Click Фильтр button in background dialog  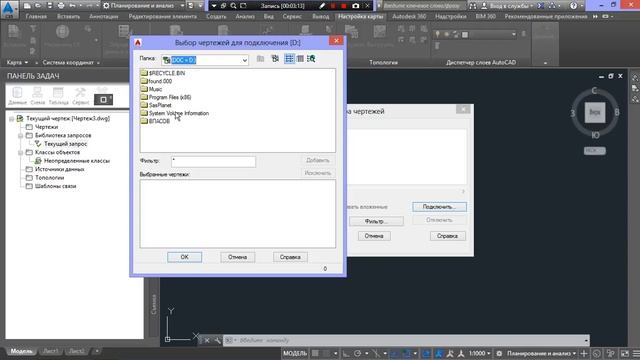click(376, 221)
